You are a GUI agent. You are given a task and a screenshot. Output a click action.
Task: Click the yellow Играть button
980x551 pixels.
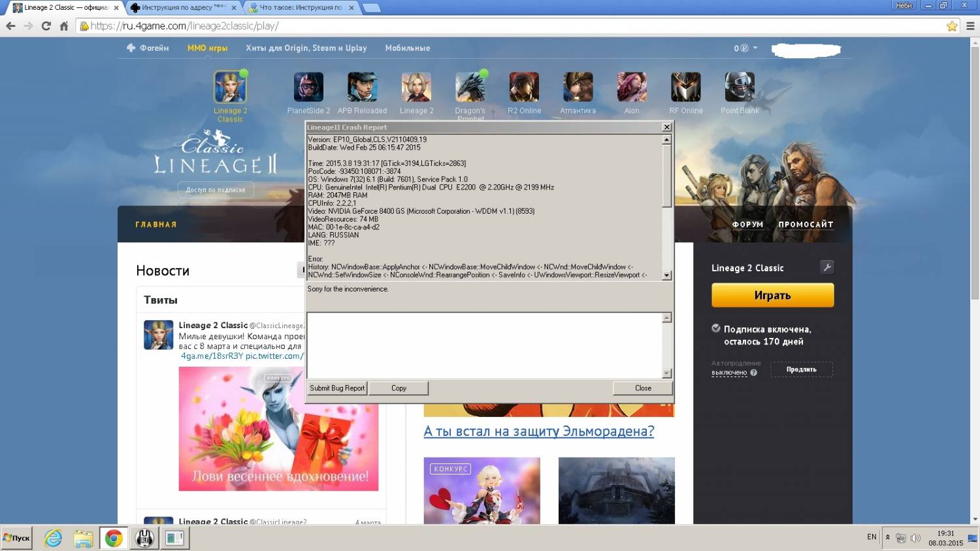tap(773, 295)
